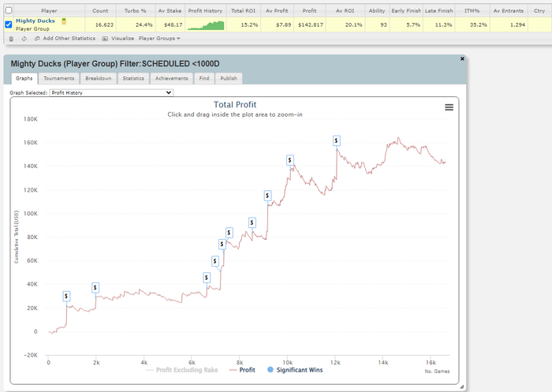Open the Breakdown tab

click(x=99, y=78)
